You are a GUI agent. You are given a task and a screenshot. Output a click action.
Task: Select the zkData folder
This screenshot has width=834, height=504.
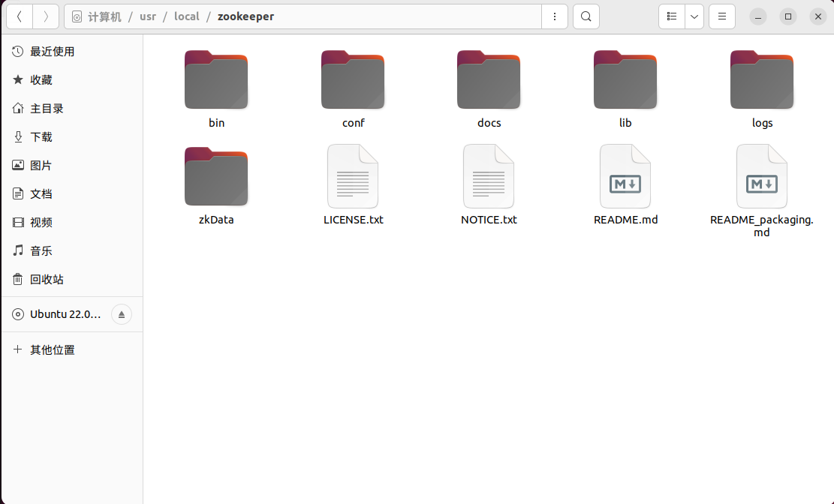pyautogui.click(x=216, y=176)
